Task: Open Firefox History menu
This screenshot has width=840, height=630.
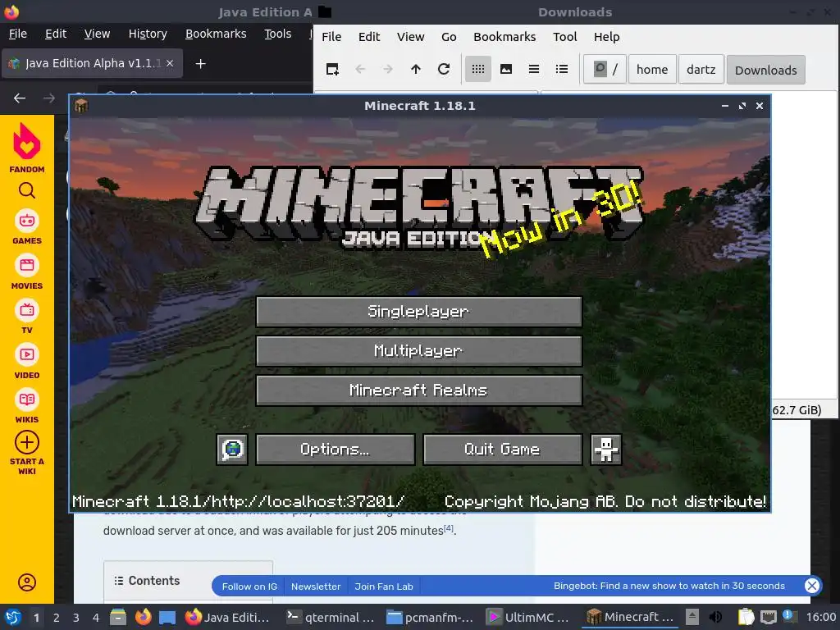Action: (148, 34)
